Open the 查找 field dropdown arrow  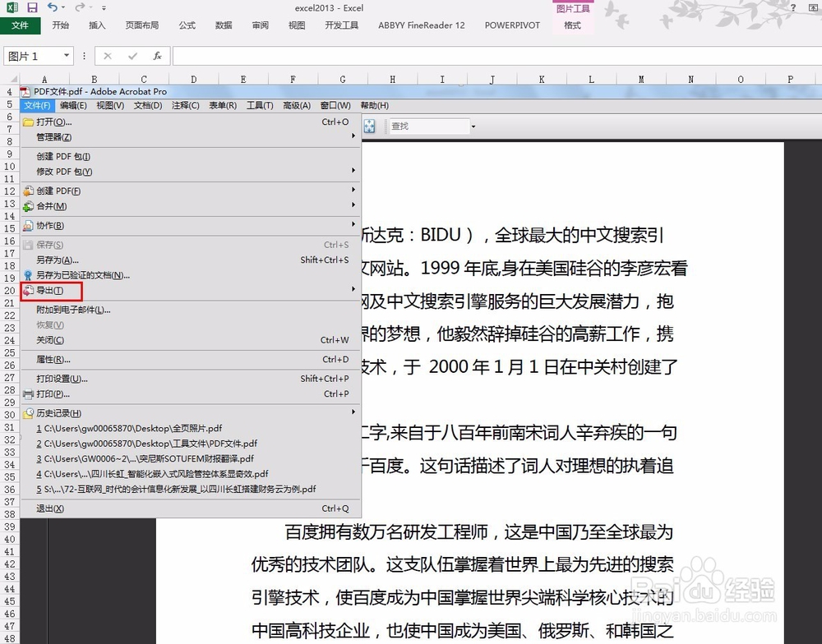click(473, 126)
